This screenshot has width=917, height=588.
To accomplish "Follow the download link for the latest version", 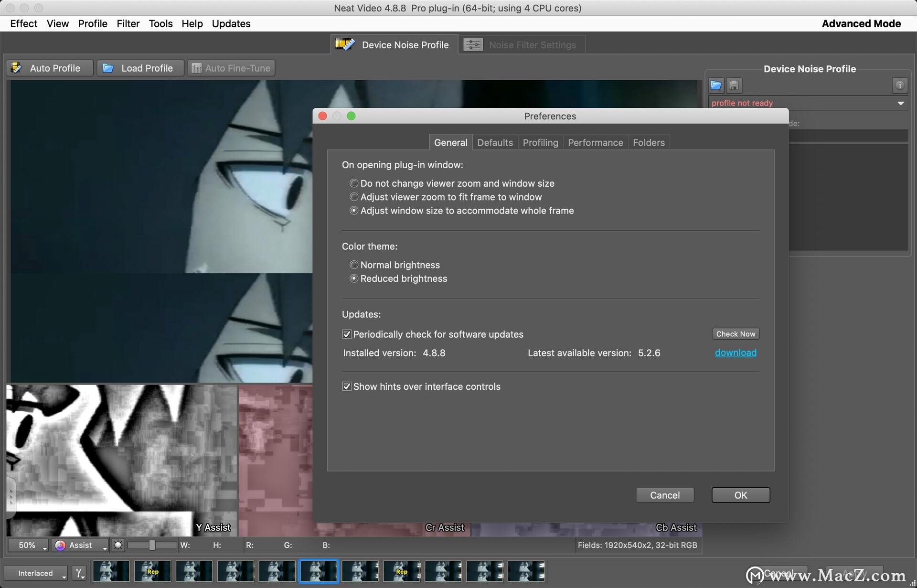I will point(735,353).
